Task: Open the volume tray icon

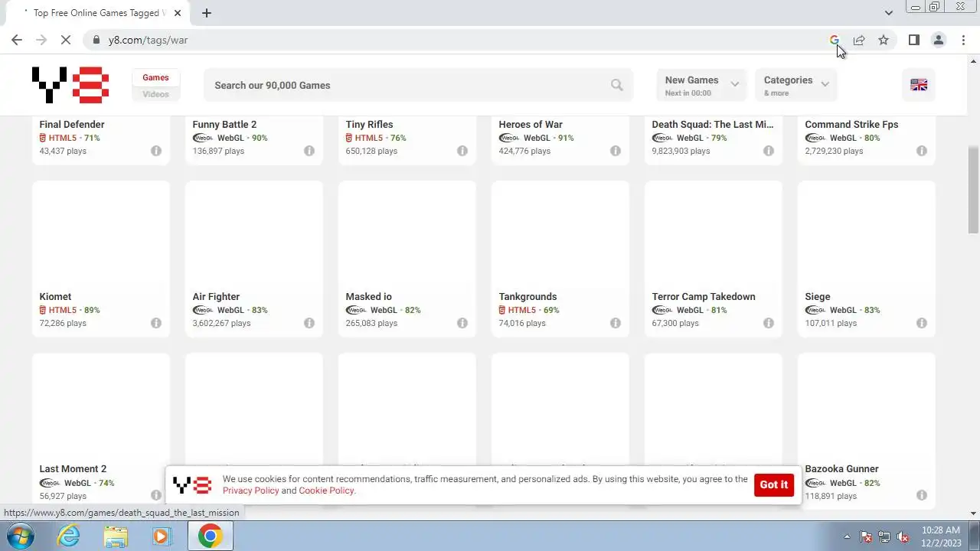Action: pyautogui.click(x=903, y=536)
